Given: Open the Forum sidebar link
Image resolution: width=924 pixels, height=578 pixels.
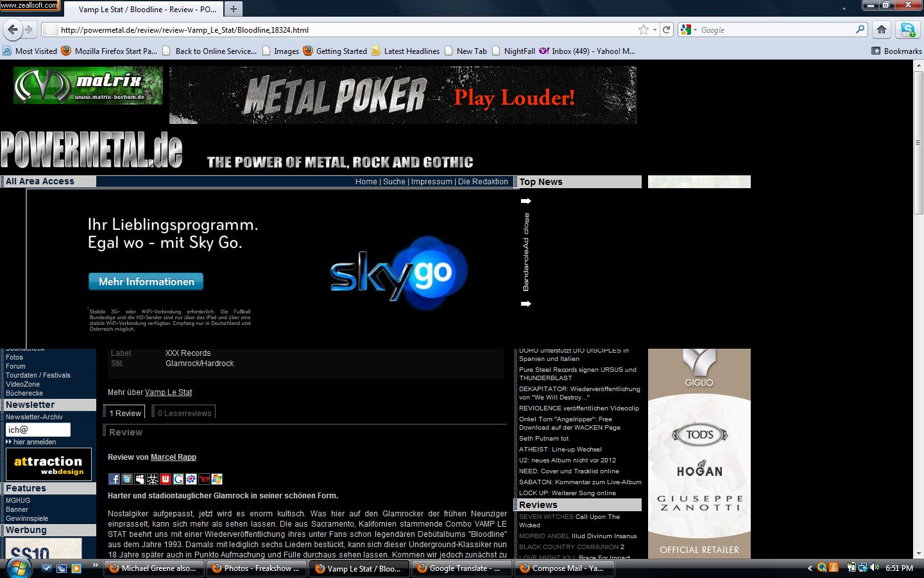Looking at the screenshot, I should 15,366.
